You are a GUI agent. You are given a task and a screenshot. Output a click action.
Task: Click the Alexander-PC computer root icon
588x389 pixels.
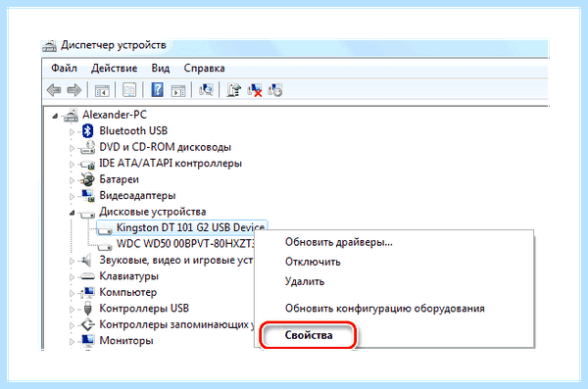pyautogui.click(x=71, y=115)
